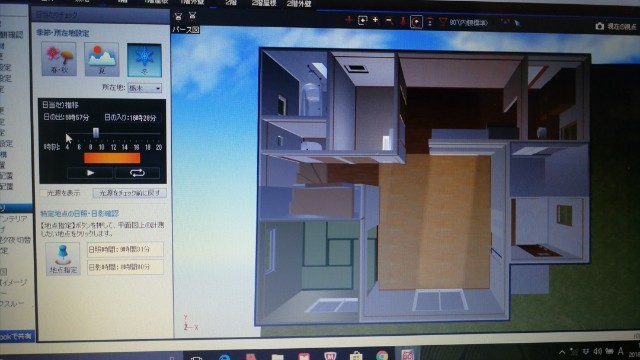Viewport: 640px width, 360px height.
Task: Open the 所在地 location dropdown
Action: pos(144,88)
